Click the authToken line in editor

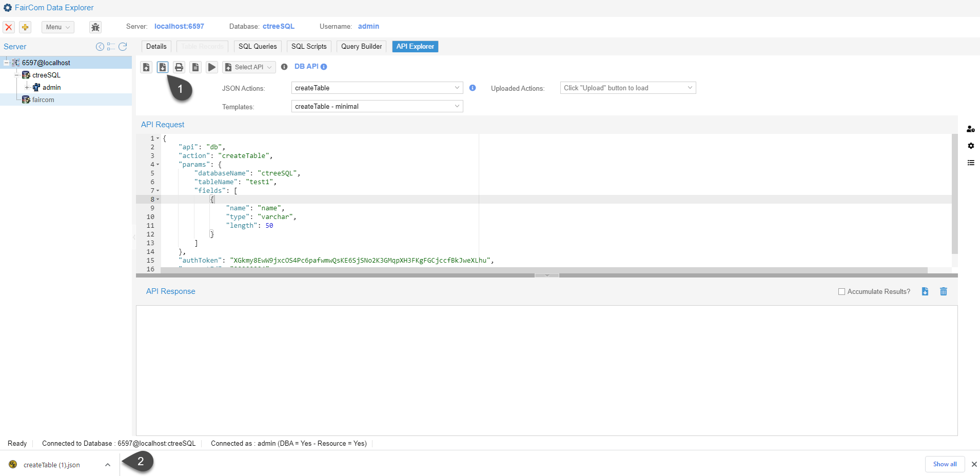pos(336,261)
